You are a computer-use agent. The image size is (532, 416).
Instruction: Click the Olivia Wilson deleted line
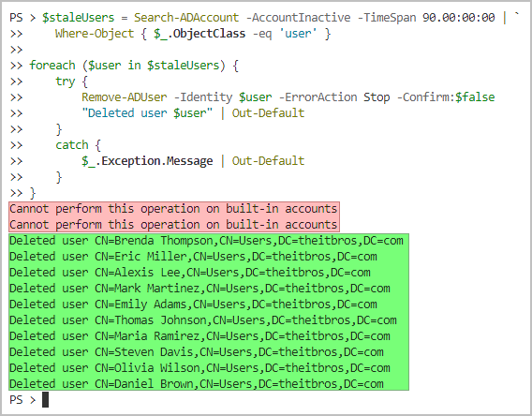point(199,368)
